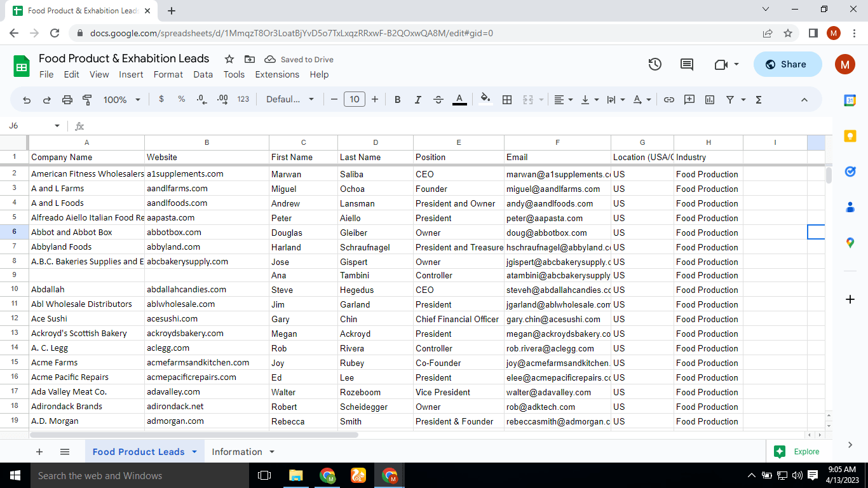The width and height of the screenshot is (868, 488).
Task: Decrease font size with minus button
Action: coord(334,99)
